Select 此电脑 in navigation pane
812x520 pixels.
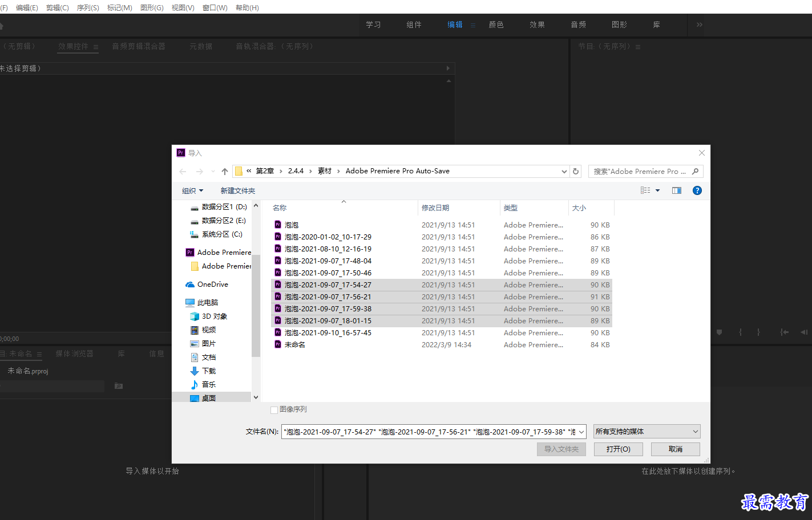[202, 302]
